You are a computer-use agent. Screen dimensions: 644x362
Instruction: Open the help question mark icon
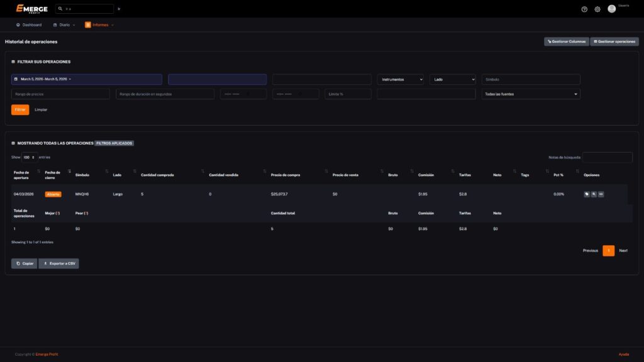click(x=584, y=9)
